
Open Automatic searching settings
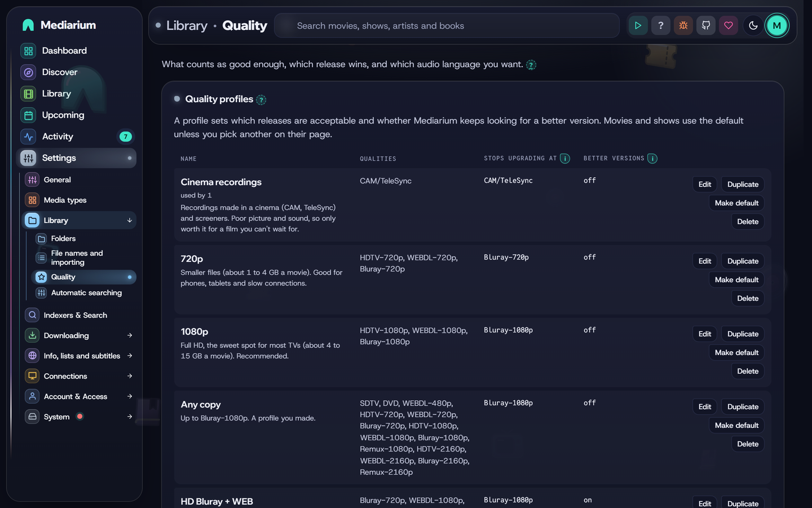pyautogui.click(x=84, y=293)
